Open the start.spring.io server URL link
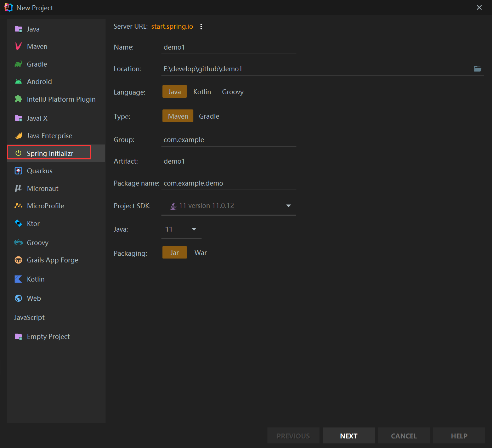The width and height of the screenshot is (492, 448). pyautogui.click(x=172, y=27)
